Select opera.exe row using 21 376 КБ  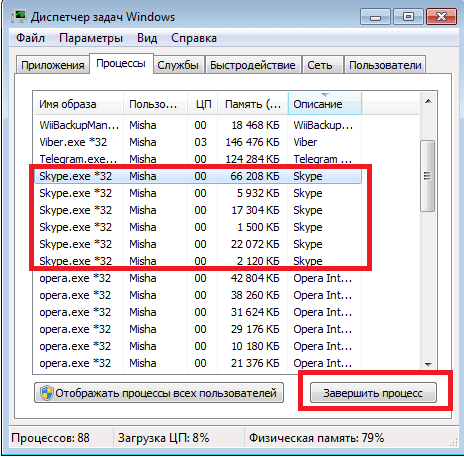pyautogui.click(x=198, y=363)
